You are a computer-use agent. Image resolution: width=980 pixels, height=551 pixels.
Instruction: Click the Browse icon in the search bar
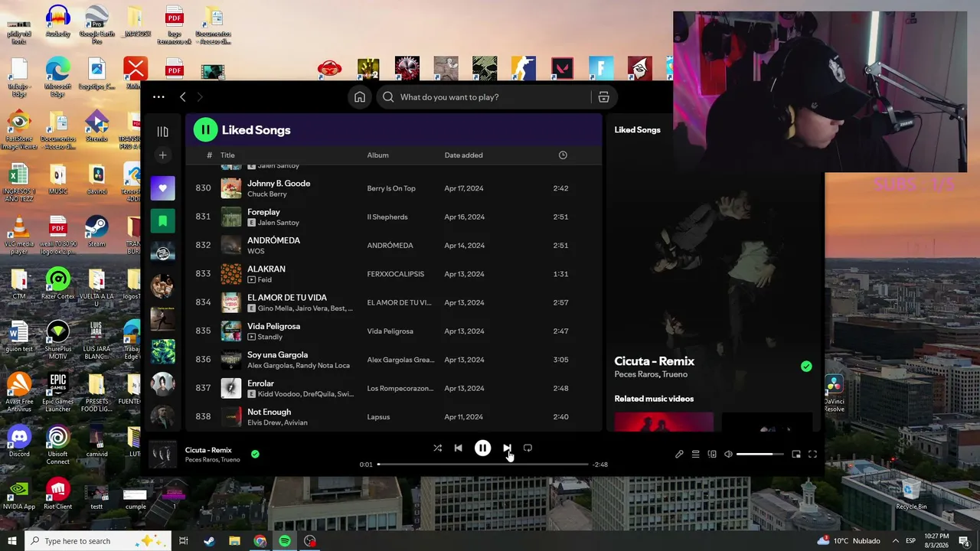603,97
